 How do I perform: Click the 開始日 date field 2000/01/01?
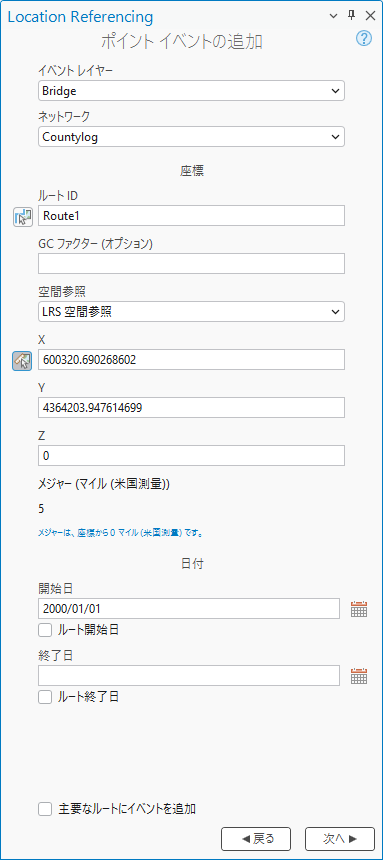[x=189, y=609]
